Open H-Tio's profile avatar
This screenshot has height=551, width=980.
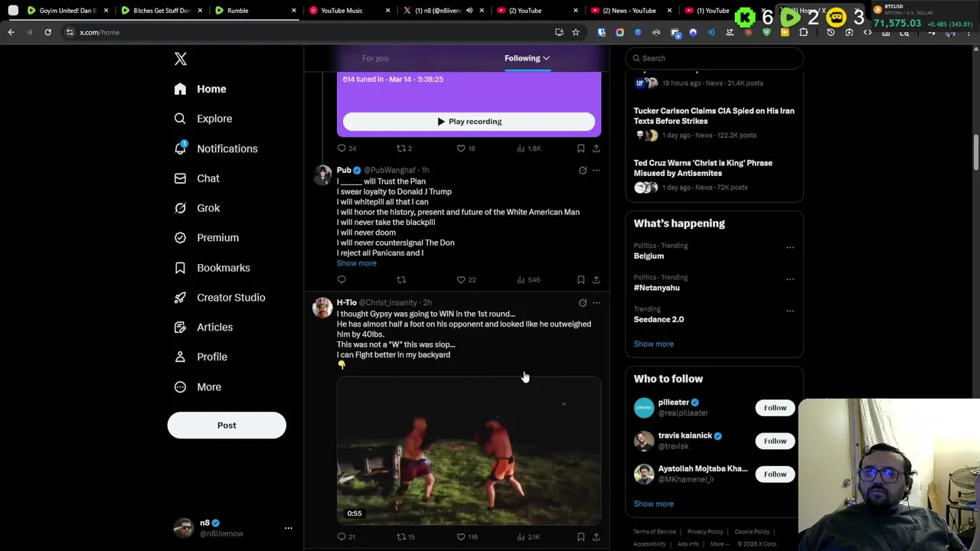click(322, 308)
